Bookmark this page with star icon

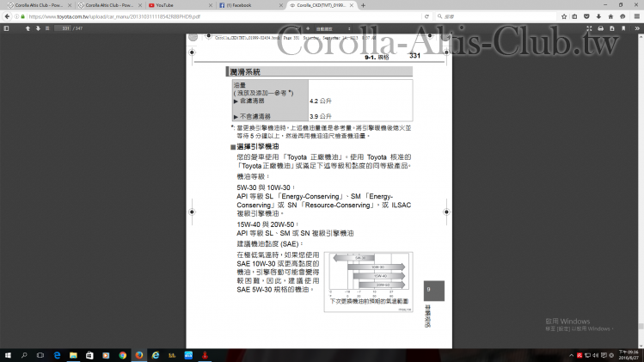coord(564,16)
